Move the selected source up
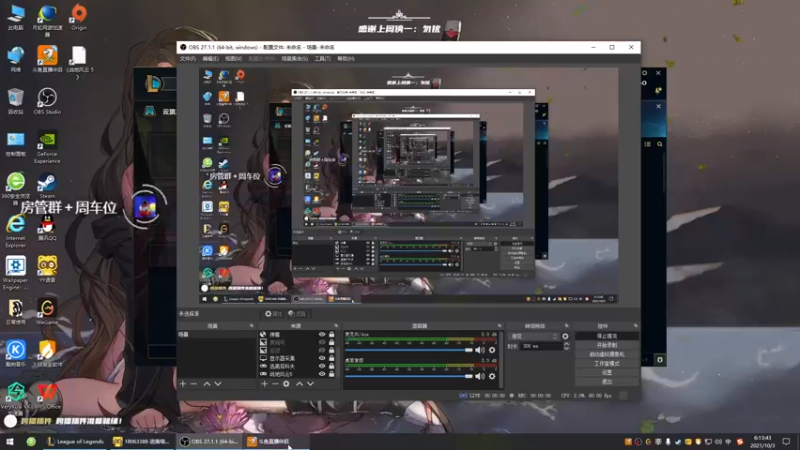Image resolution: width=800 pixels, height=450 pixels. (x=299, y=384)
